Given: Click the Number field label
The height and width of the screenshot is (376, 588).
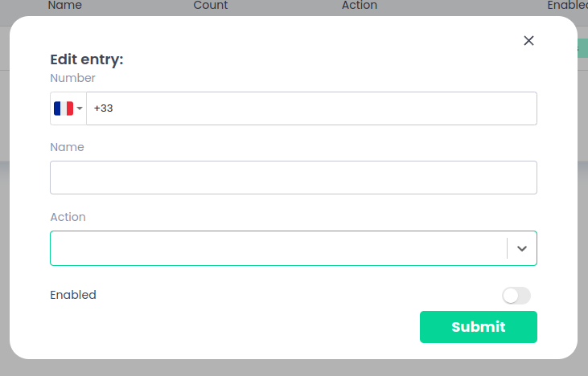Looking at the screenshot, I should point(72,78).
